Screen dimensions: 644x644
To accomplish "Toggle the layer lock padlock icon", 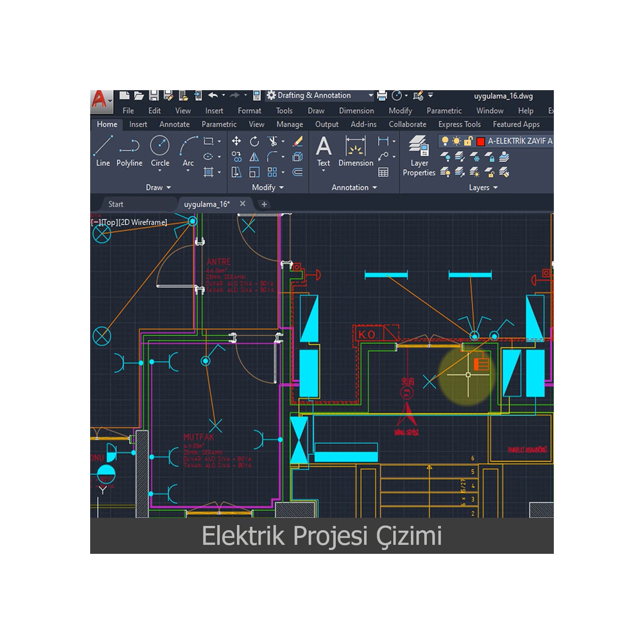I will click(x=468, y=140).
